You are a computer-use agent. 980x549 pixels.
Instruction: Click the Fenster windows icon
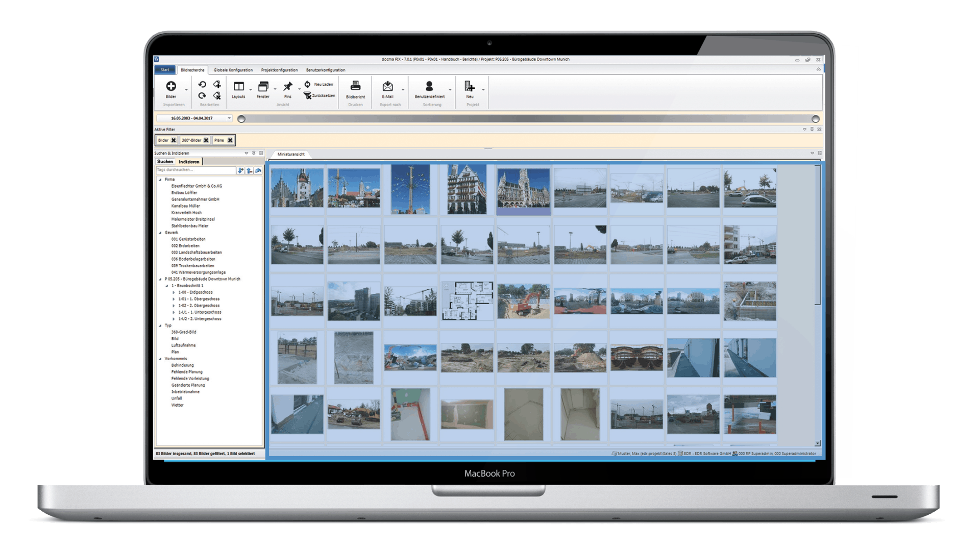pos(263,86)
